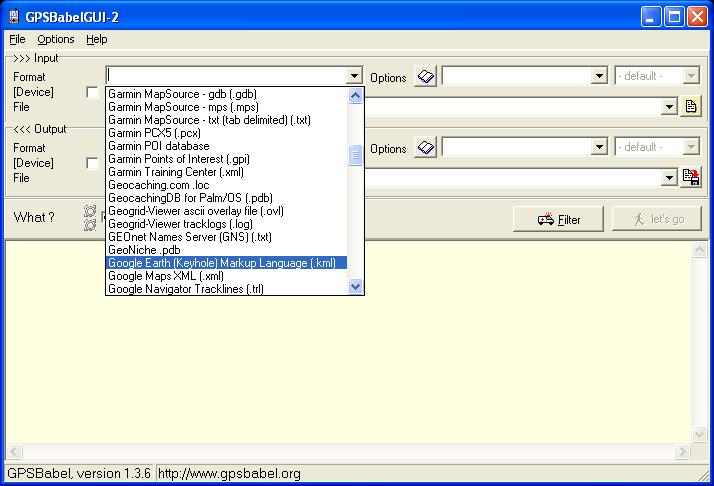The width and height of the screenshot is (714, 486).
Task: Choose Geogrid-Viewer tracklogs (.log)
Action: click(226, 224)
